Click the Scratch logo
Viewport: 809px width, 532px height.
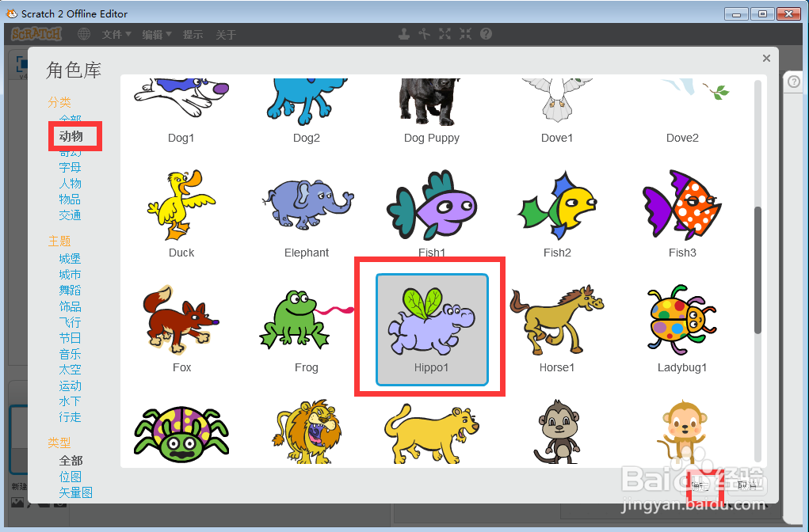36,34
